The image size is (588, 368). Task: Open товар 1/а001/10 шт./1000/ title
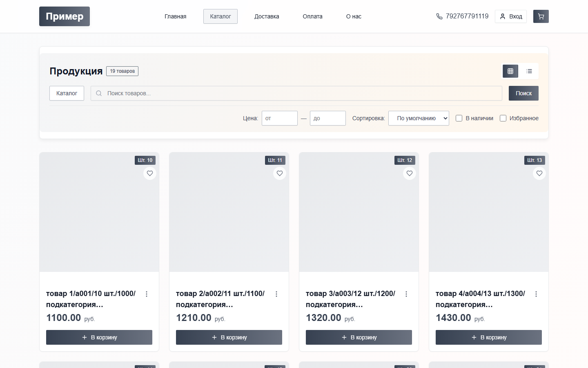(x=91, y=299)
